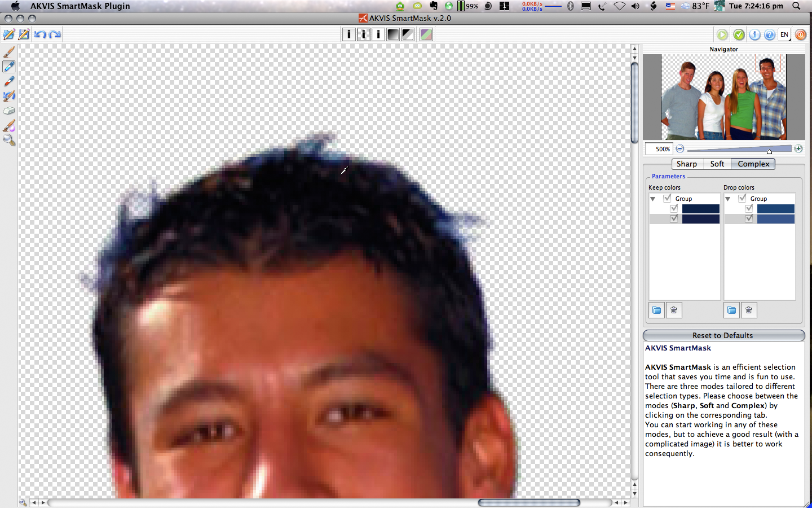Pick the Eraser tool
This screenshot has width=812, height=508.
(9, 111)
